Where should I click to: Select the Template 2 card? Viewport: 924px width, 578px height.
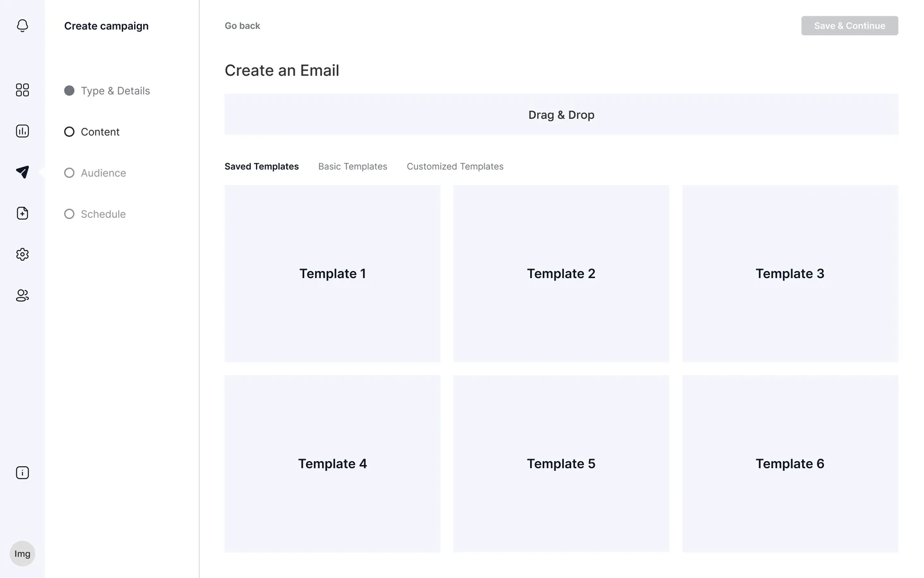(x=561, y=274)
